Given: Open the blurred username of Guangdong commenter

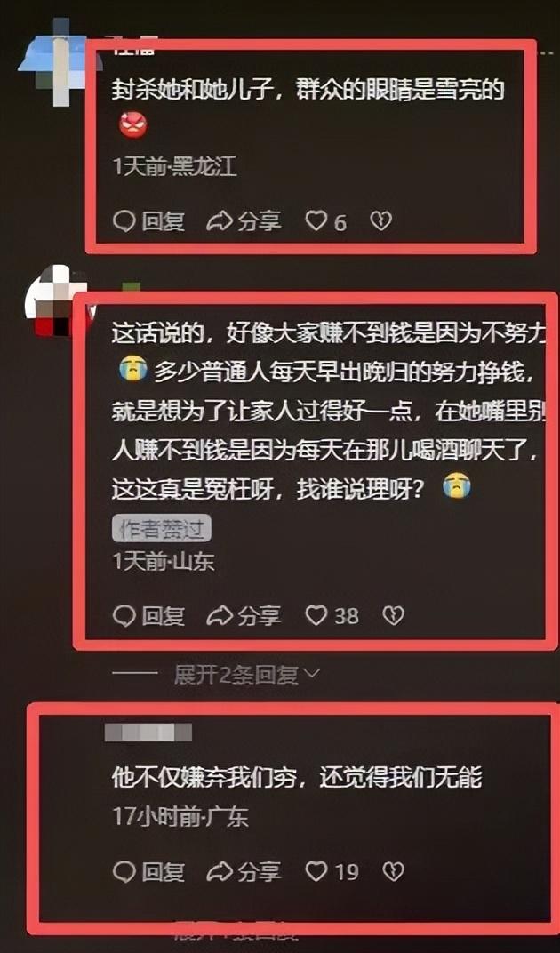Looking at the screenshot, I should (148, 732).
